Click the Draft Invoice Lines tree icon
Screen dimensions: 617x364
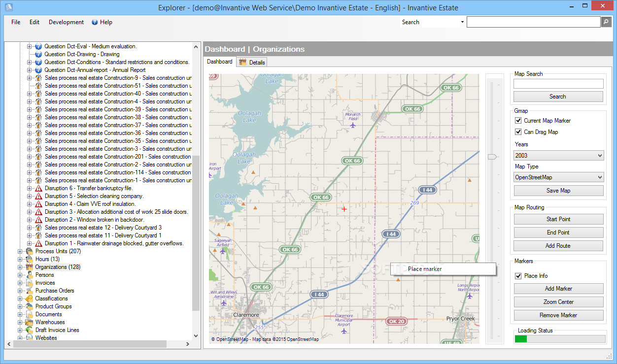[x=30, y=330]
